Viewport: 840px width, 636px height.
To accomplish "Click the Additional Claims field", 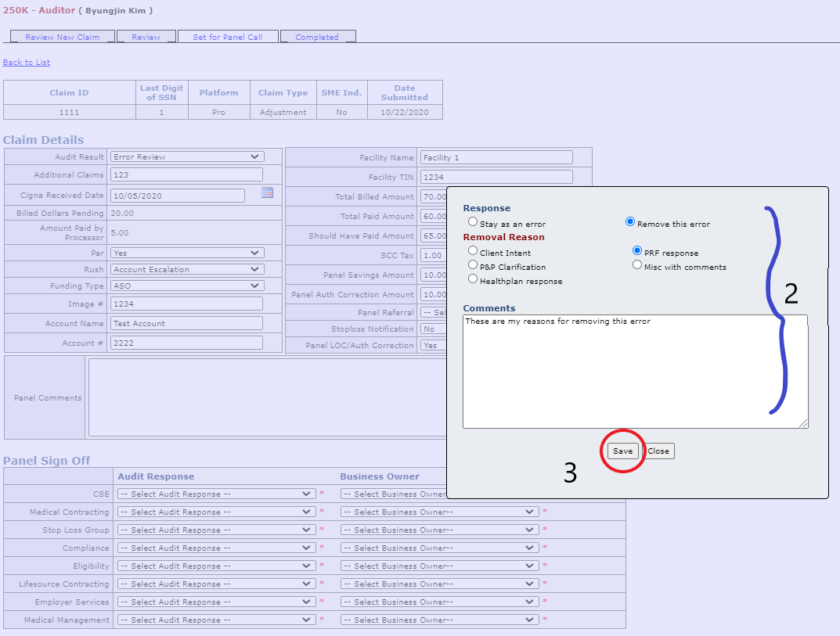I will tap(186, 174).
